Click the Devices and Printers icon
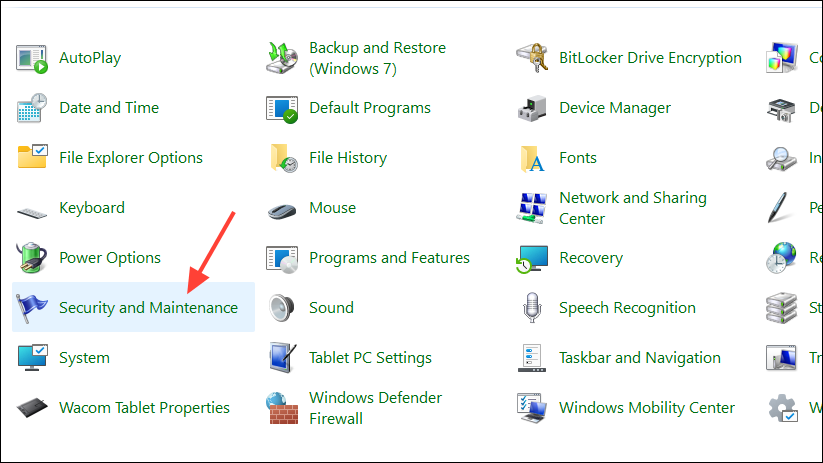The width and height of the screenshot is (823, 463). (x=782, y=109)
